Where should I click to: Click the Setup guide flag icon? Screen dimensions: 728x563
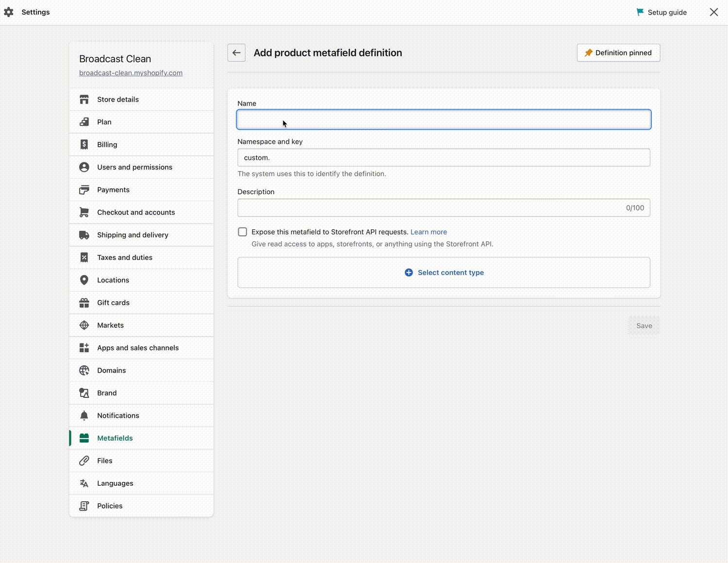(640, 12)
